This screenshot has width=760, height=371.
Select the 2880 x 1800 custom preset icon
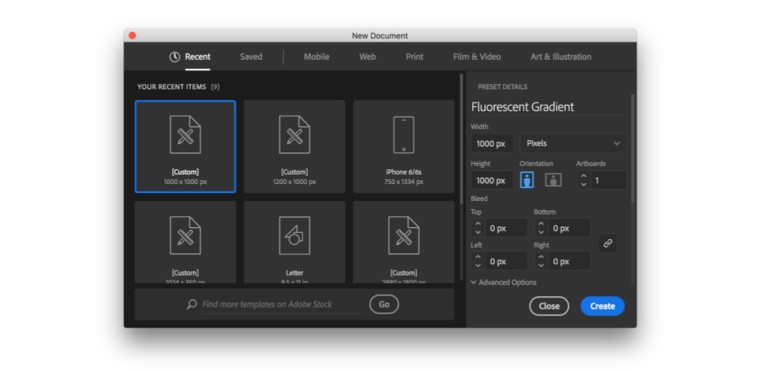[404, 236]
